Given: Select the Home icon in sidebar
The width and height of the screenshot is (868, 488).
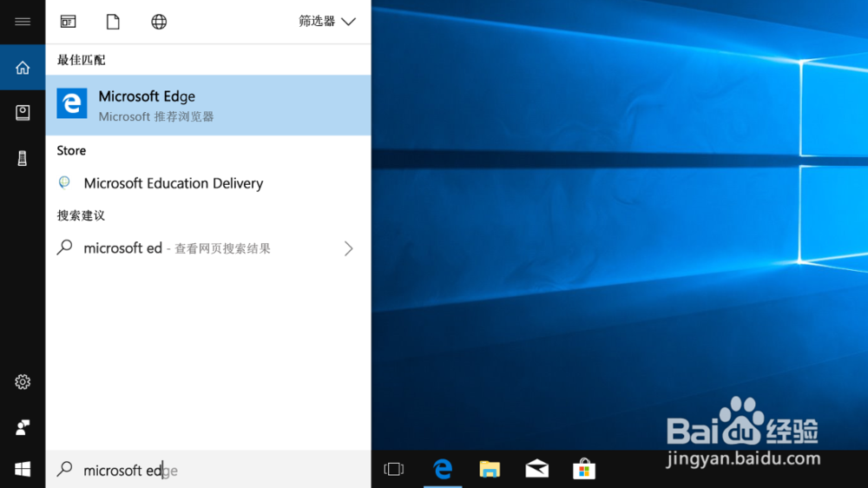Looking at the screenshot, I should 23,68.
